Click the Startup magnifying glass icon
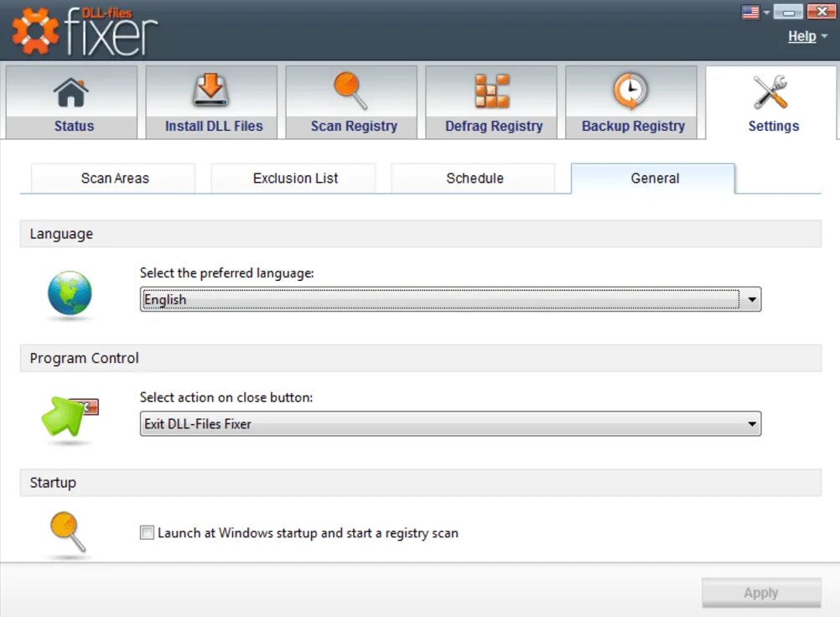840x617 pixels. tap(68, 531)
